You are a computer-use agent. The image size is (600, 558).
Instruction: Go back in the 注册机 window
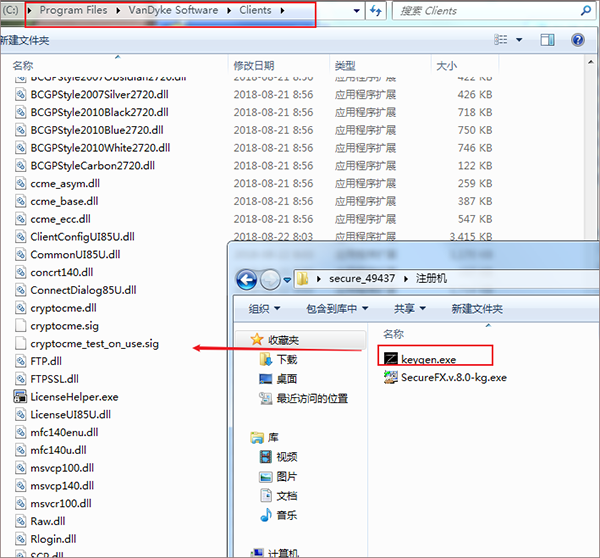(x=246, y=280)
